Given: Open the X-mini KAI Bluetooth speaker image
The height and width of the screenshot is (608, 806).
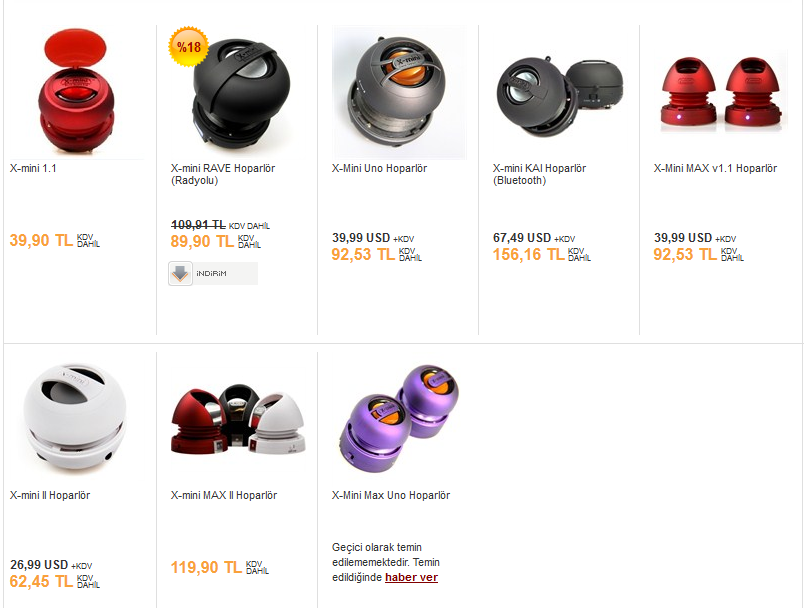Looking at the screenshot, I should coord(559,93).
